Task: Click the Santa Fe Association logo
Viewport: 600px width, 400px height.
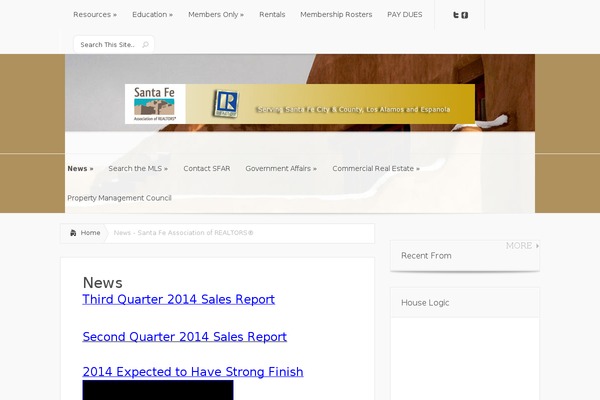Action: click(155, 104)
